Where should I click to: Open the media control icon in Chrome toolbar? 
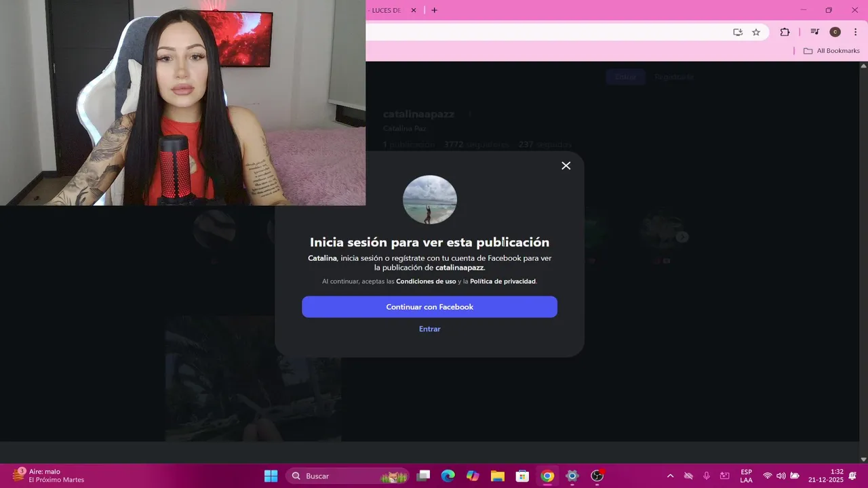(x=815, y=32)
